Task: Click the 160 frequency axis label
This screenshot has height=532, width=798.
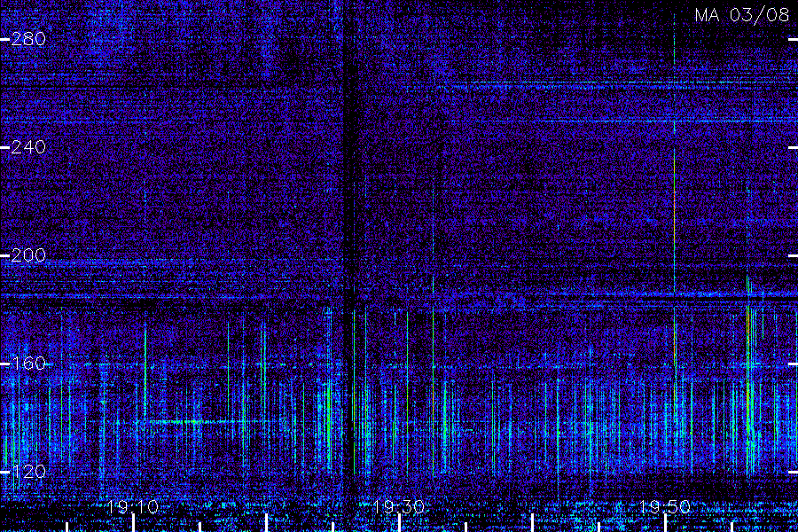Action: tap(28, 364)
